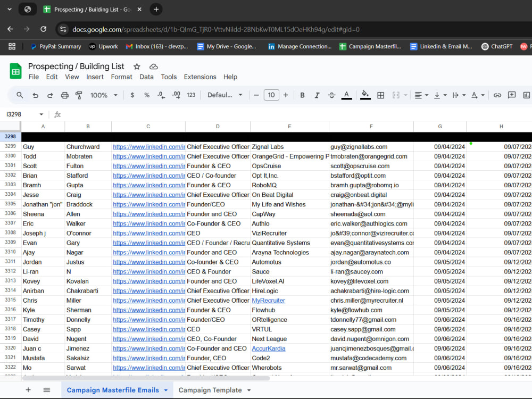Open the Insert menu
Image resolution: width=532 pixels, height=399 pixels.
[x=95, y=77]
